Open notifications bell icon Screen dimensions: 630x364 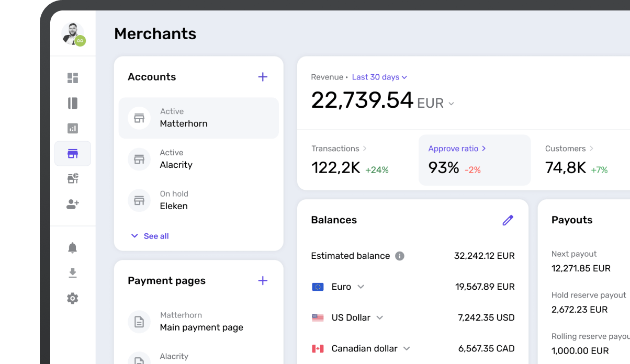click(x=73, y=248)
